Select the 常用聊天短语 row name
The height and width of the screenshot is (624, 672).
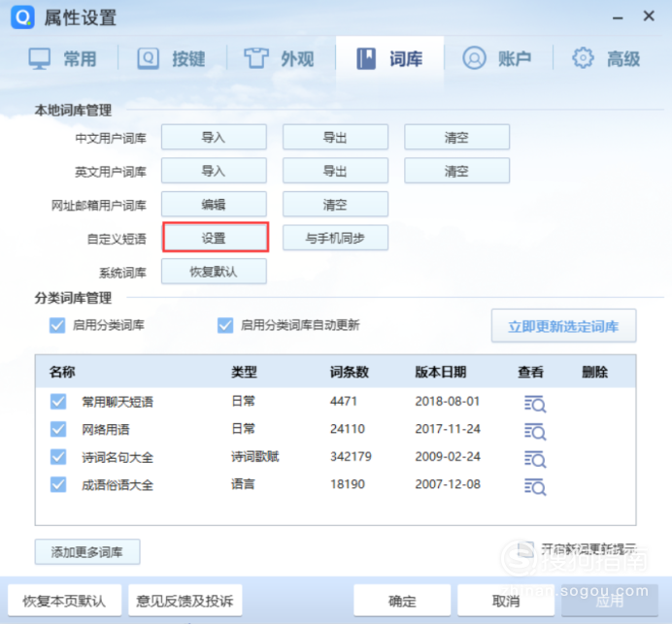[118, 402]
